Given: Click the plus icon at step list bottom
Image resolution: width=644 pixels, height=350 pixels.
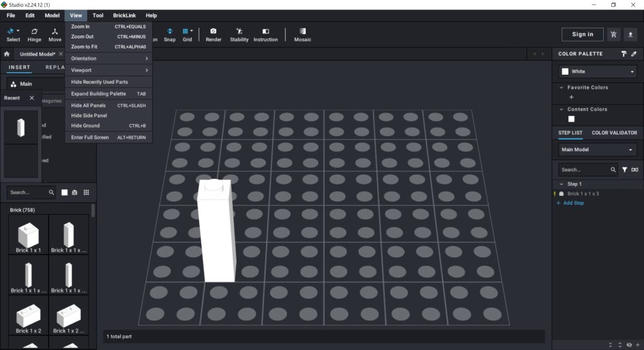Looking at the screenshot, I should pyautogui.click(x=638, y=345).
